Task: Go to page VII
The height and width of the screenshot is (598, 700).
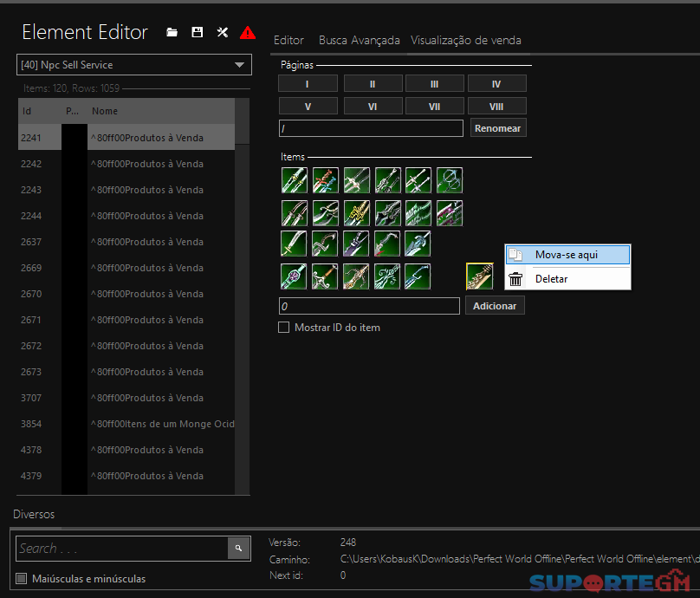Action: [x=435, y=107]
